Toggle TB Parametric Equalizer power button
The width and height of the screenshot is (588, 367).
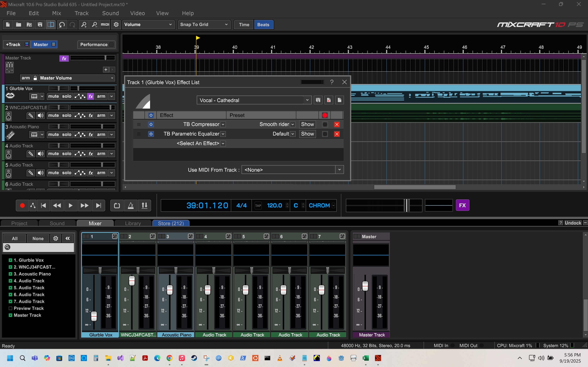pos(151,134)
